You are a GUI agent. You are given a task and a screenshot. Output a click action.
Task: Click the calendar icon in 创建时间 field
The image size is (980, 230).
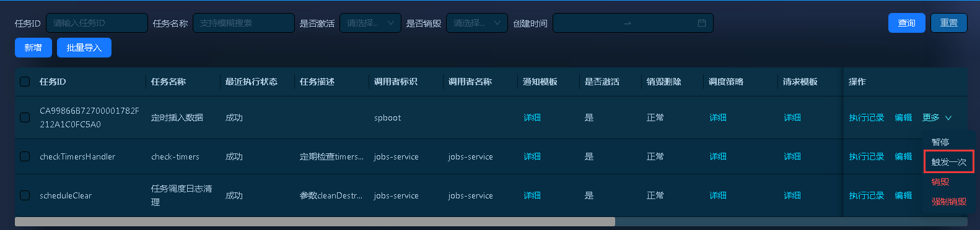coord(701,23)
